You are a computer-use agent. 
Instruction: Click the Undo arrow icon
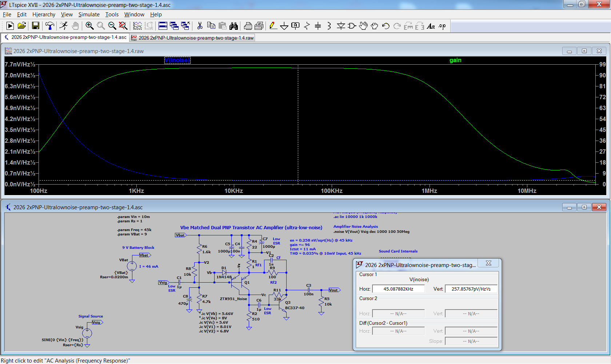[386, 26]
